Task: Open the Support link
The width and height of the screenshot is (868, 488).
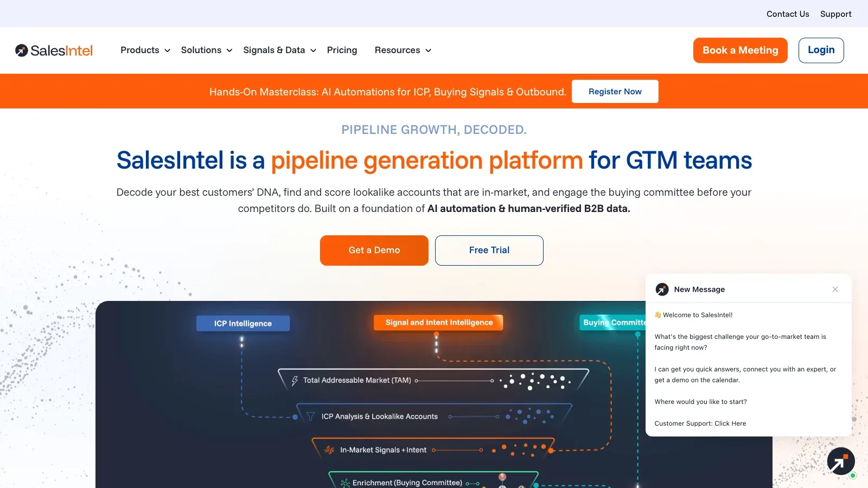Action: point(835,14)
